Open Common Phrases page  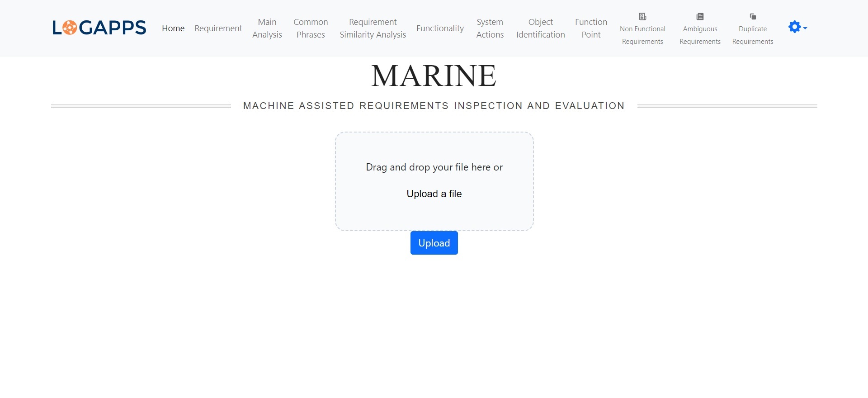coord(311,28)
